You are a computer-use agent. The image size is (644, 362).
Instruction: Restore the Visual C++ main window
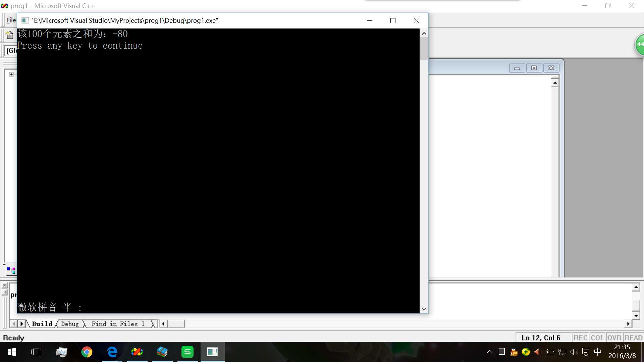pos(608,6)
